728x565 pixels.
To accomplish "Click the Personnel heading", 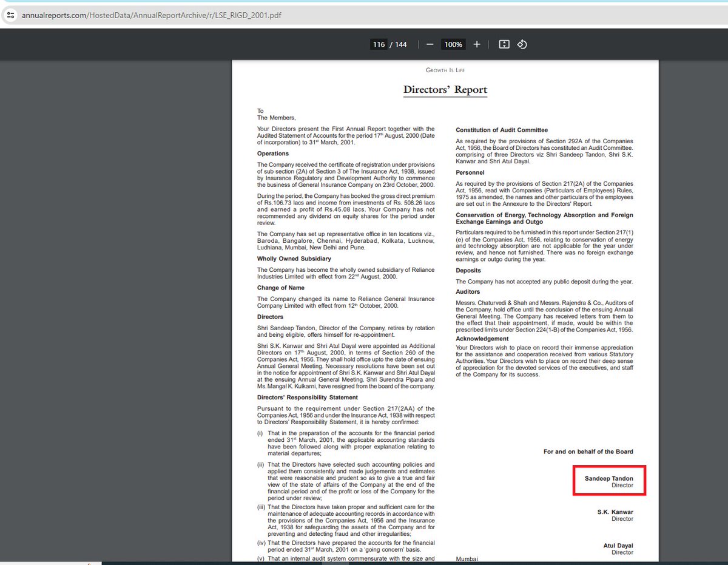I will (470, 172).
